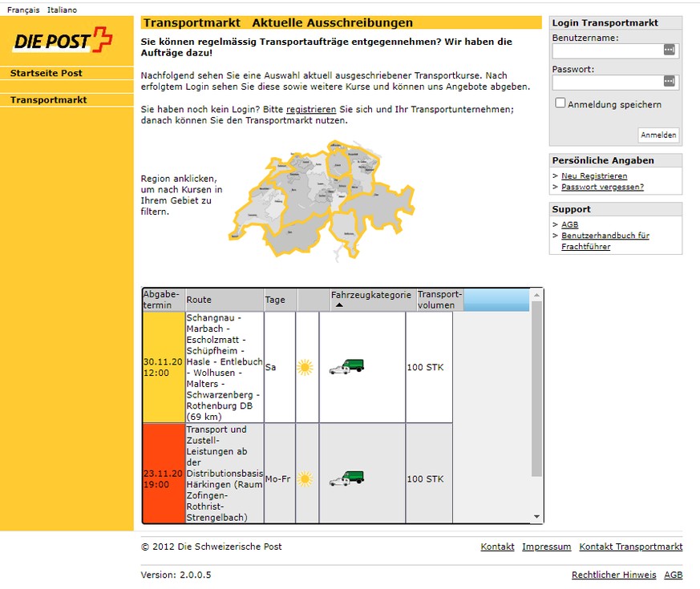Sort by the Abgabetermin column header
Viewport: 700px width, 589px height.
tap(164, 300)
